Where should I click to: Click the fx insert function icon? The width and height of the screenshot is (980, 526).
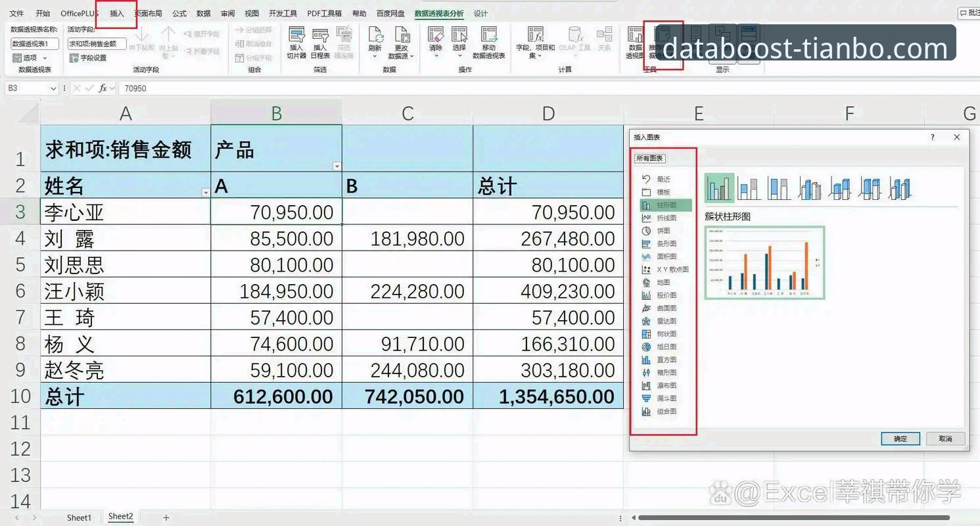tap(103, 88)
